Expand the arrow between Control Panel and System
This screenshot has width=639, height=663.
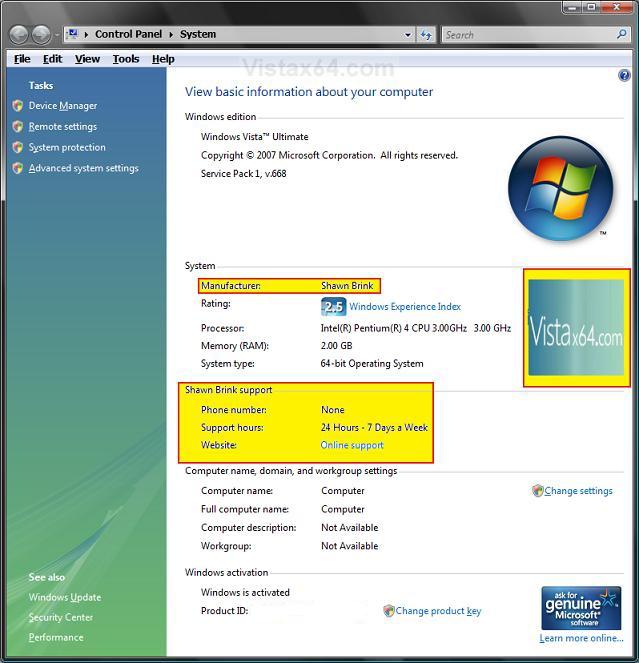171,34
